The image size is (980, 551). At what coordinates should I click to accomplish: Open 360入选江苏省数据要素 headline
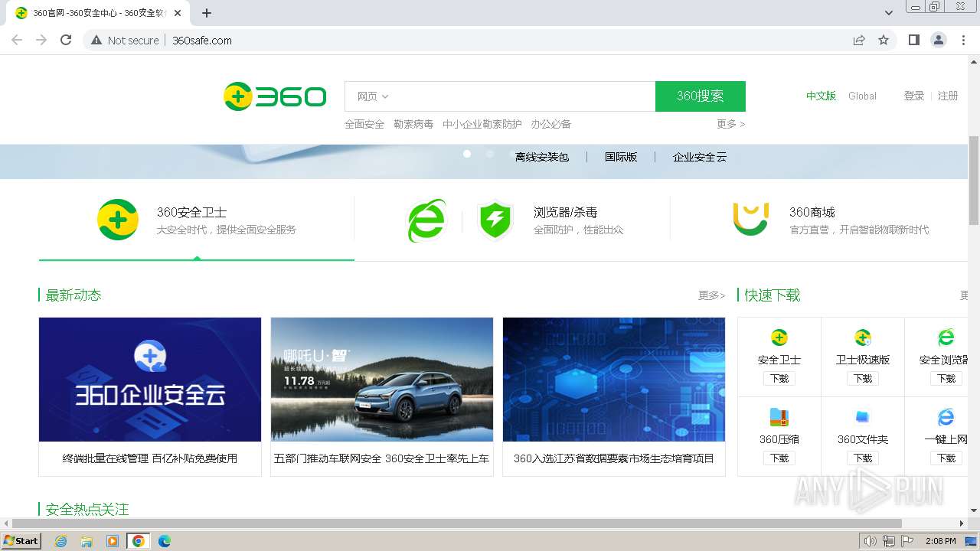tap(614, 458)
